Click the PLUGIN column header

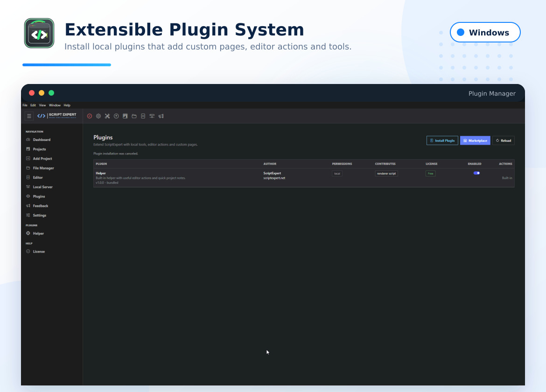[101, 164]
